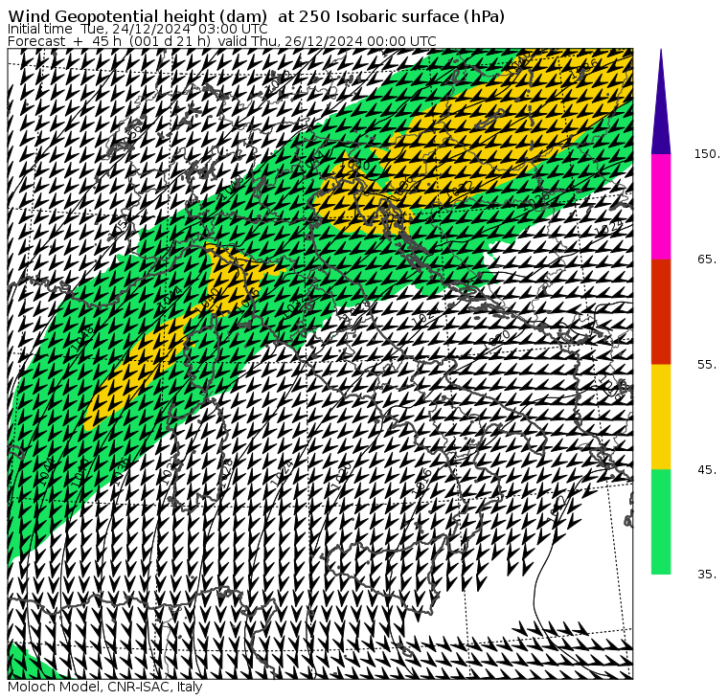Click the green 35-45 color band in legend

(661, 522)
